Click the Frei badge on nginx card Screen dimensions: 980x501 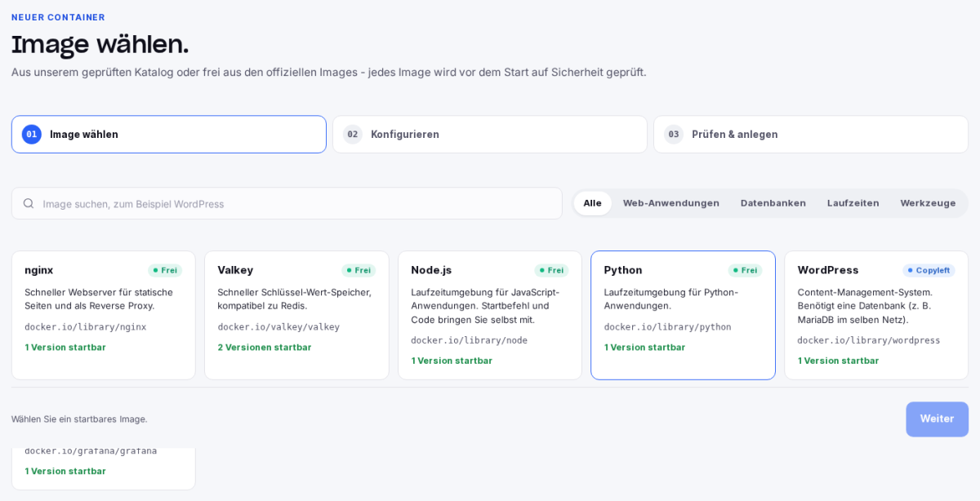click(165, 270)
